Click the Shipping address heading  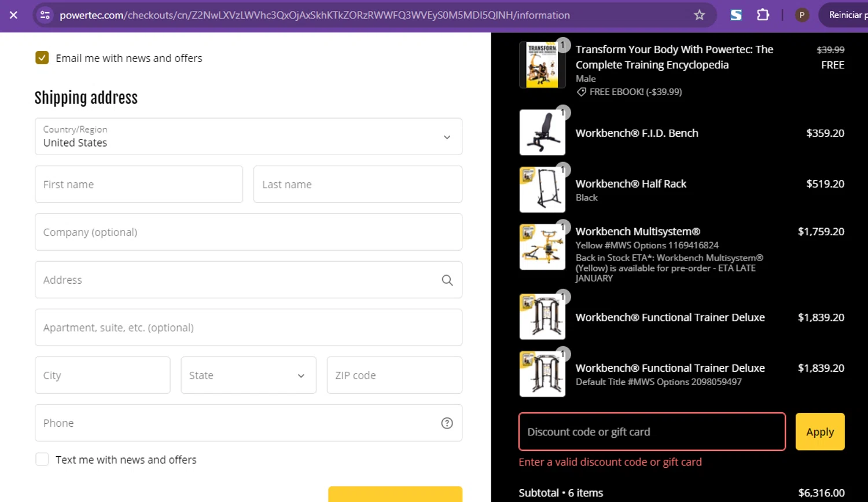[86, 98]
